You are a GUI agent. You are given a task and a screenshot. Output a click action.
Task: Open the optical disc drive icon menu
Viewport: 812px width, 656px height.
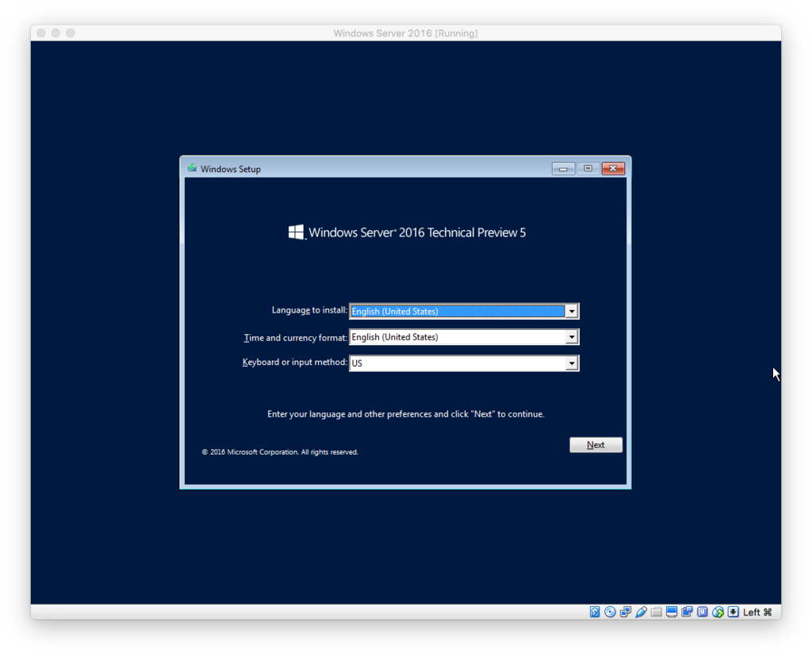pyautogui.click(x=610, y=612)
